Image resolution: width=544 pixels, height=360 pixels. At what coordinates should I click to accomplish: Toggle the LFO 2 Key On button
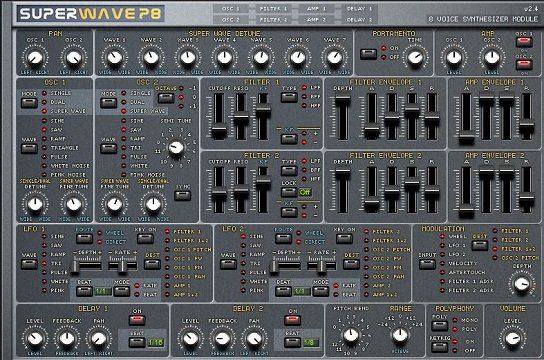point(344,238)
